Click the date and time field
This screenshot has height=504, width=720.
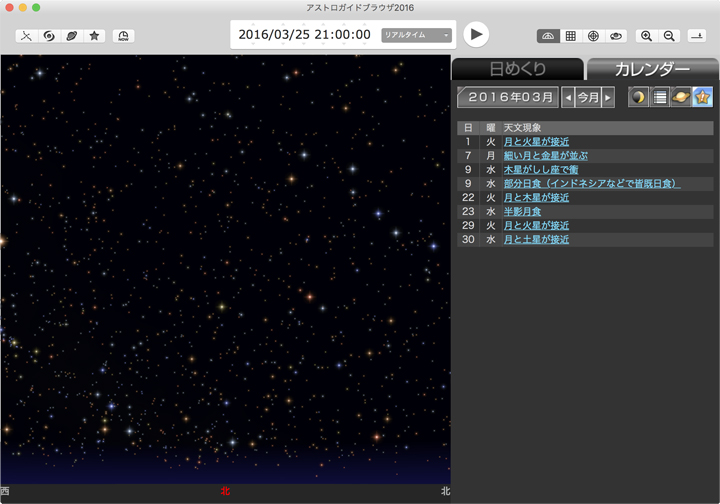pos(304,35)
